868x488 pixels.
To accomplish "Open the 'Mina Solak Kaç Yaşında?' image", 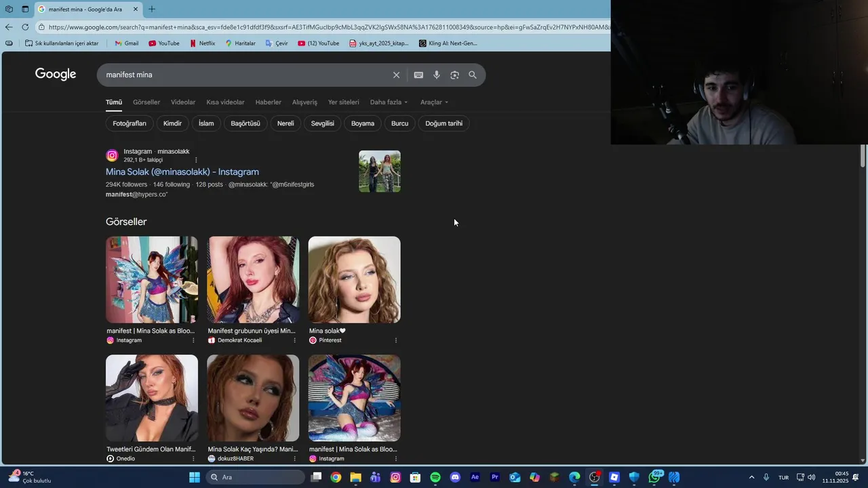I will 253,399.
